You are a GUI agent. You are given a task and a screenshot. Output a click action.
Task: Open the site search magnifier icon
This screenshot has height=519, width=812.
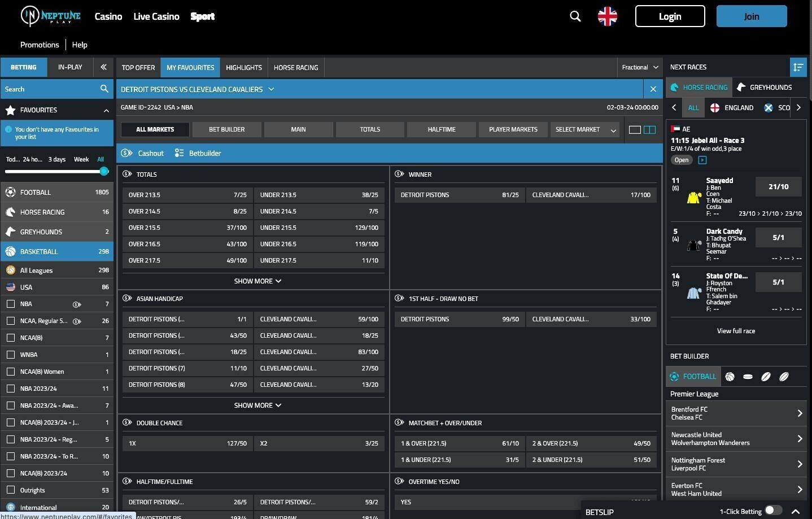coord(575,16)
